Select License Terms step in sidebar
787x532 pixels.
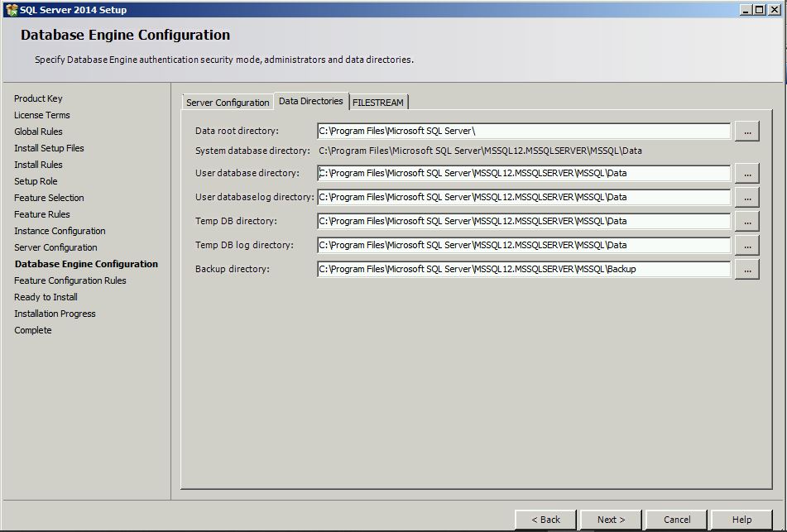(x=42, y=115)
